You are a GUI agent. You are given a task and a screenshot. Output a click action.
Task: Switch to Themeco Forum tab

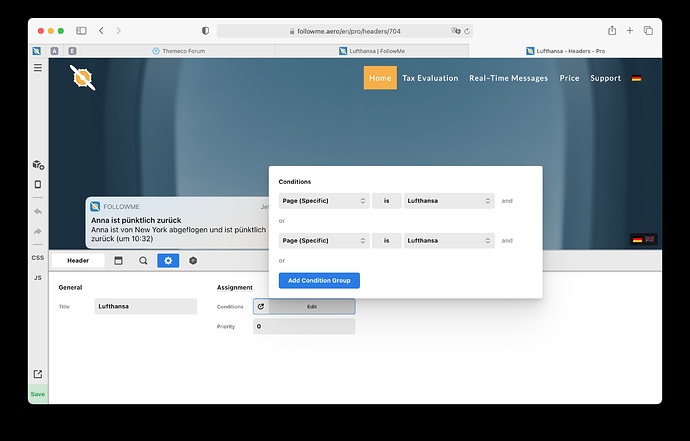[x=178, y=51]
